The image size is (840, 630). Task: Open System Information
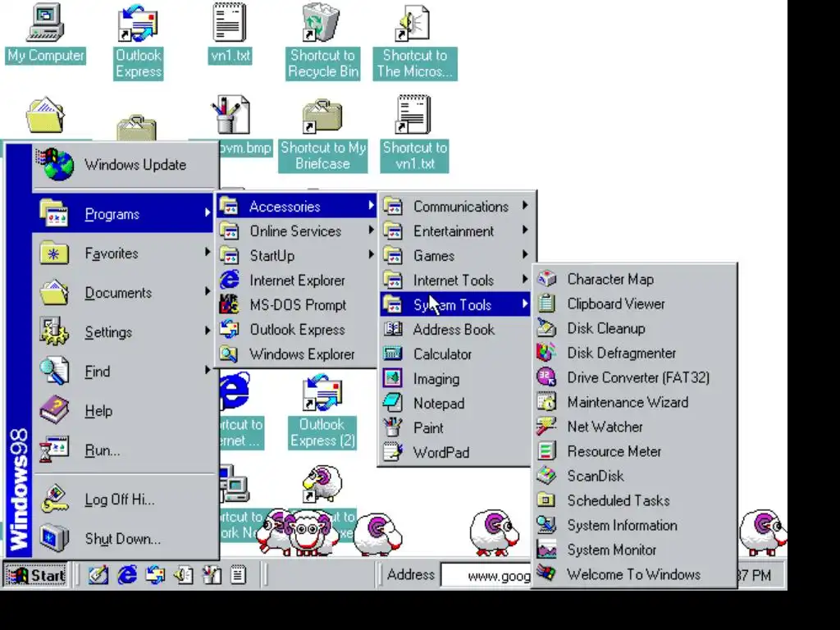coord(634,526)
